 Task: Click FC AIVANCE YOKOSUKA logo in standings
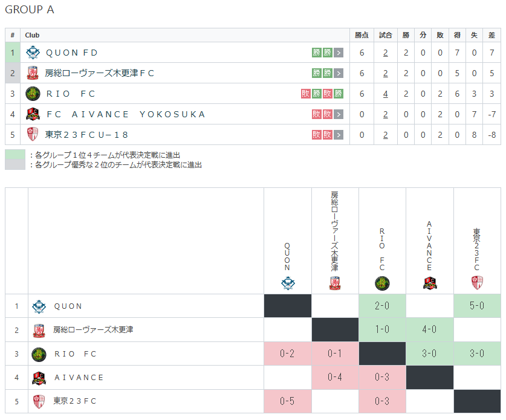pyautogui.click(x=33, y=114)
